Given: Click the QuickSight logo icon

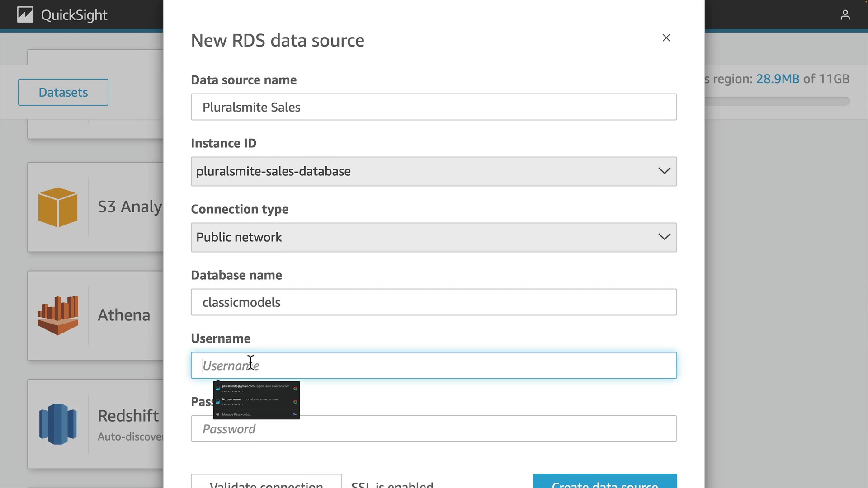Looking at the screenshot, I should (25, 15).
